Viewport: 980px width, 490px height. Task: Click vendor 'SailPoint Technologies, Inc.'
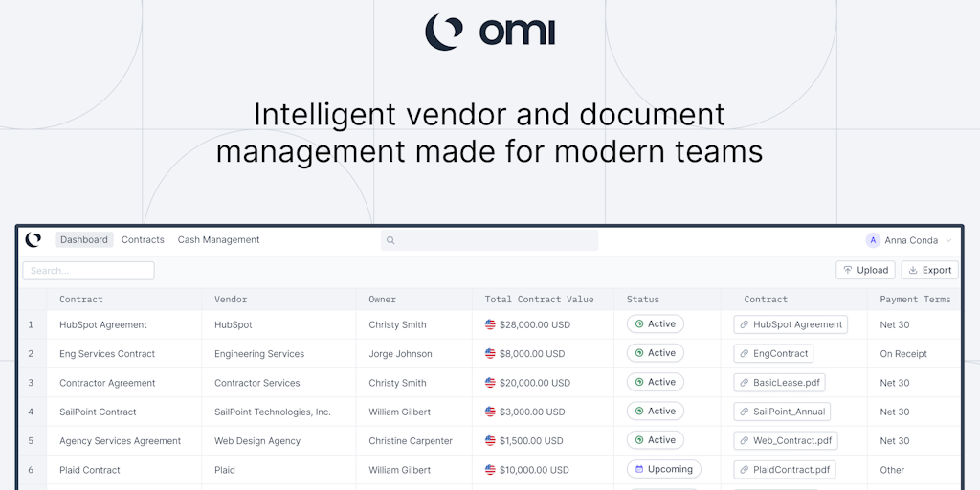(273, 412)
